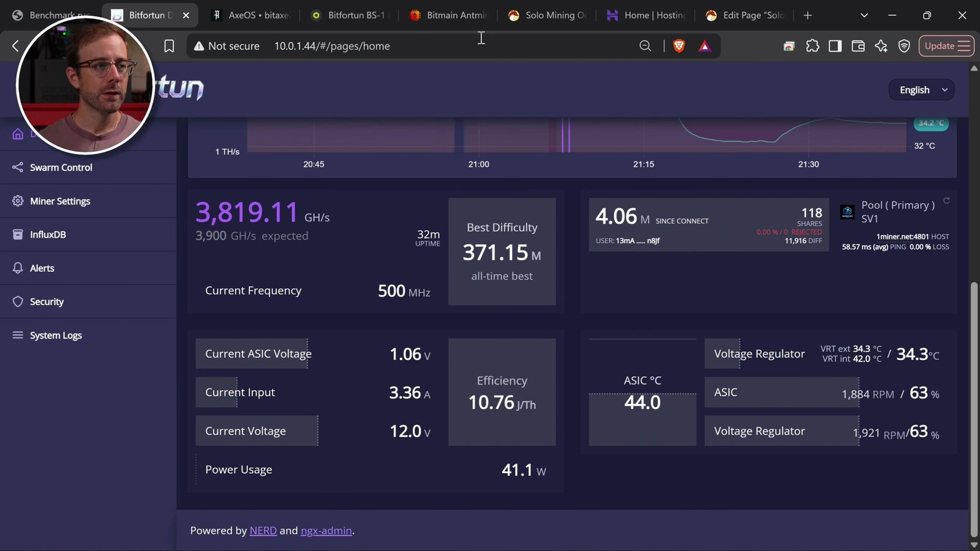This screenshot has height=551, width=980.
Task: Switch to the AxeOS bitaxe tab
Action: pyautogui.click(x=250, y=15)
